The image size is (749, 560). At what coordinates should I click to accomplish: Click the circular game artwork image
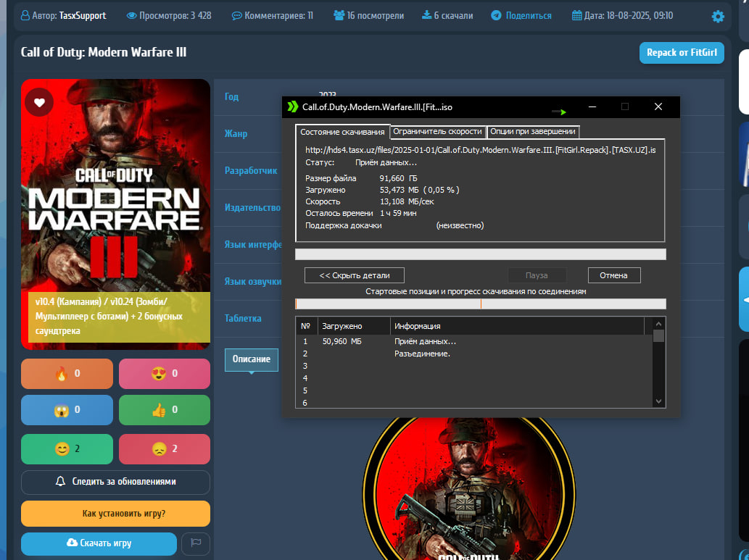point(469,489)
